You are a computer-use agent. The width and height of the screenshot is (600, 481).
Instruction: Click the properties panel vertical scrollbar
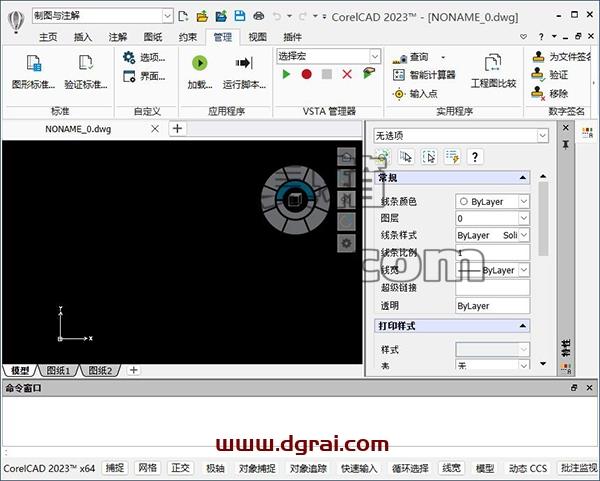tap(543, 218)
